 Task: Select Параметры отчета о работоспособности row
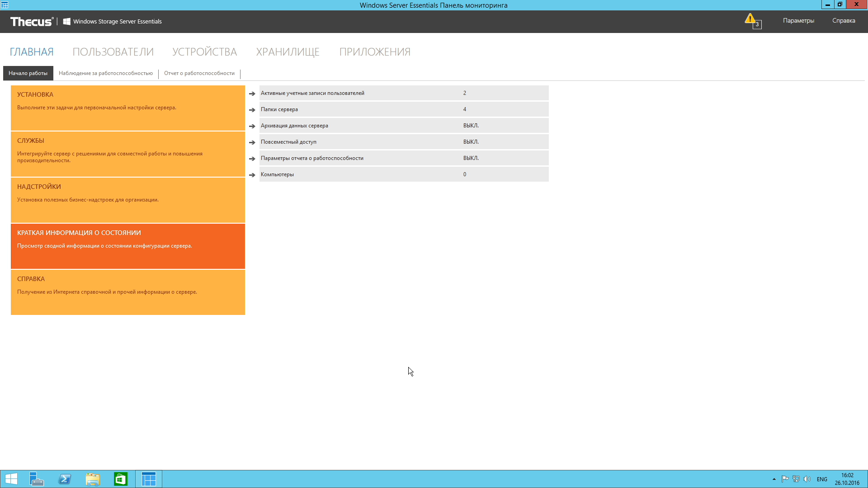click(312, 158)
